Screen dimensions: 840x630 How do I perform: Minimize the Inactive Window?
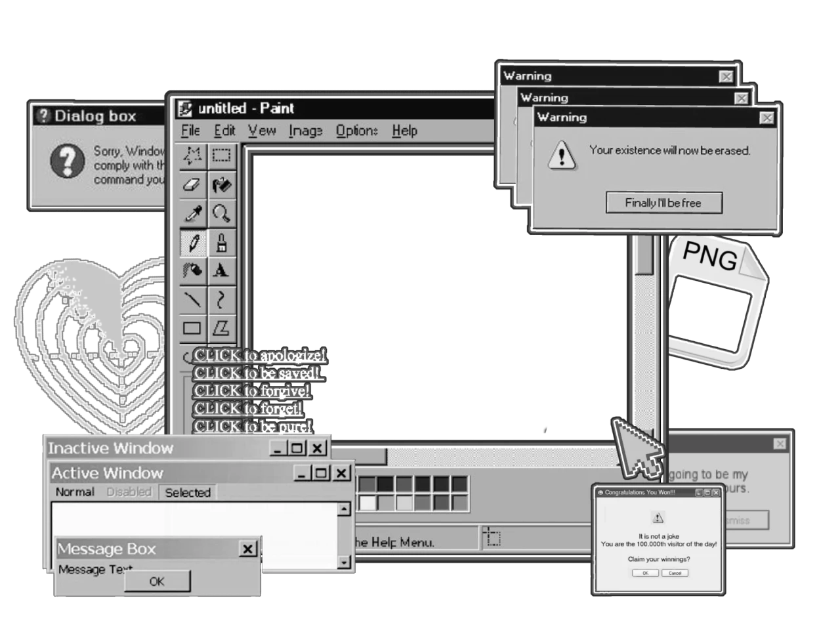[278, 448]
